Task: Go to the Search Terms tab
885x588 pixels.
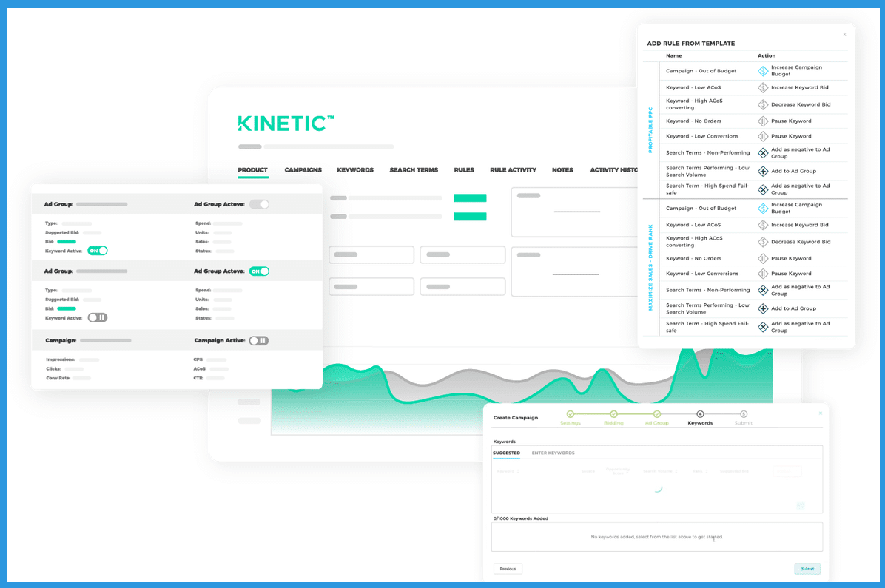Action: click(x=414, y=170)
